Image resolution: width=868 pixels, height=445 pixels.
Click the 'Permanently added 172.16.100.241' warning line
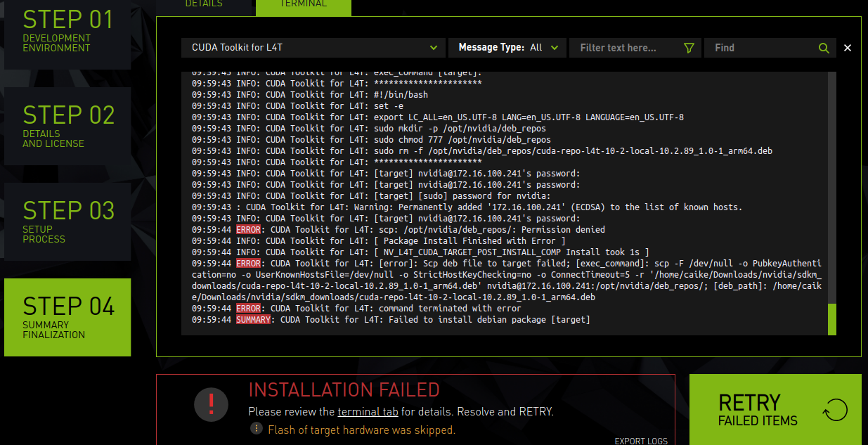pos(467,207)
